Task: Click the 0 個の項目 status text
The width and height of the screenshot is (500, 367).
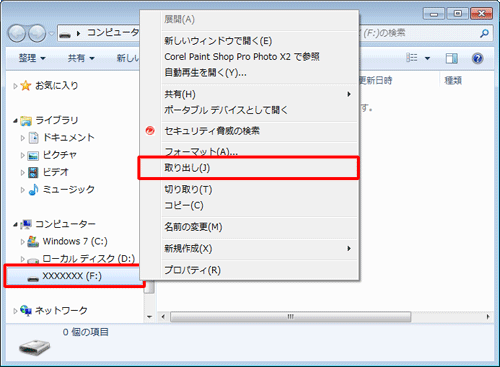Action: (86, 332)
